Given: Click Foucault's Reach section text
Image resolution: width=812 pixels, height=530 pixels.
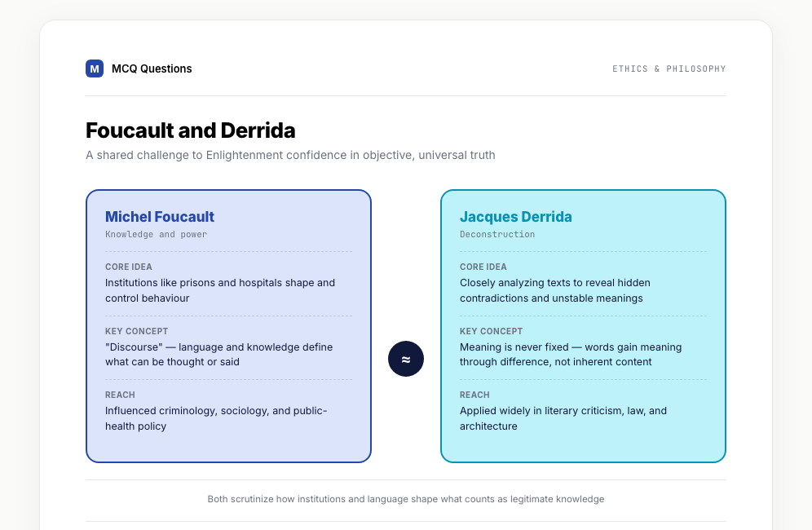Looking at the screenshot, I should tap(216, 418).
